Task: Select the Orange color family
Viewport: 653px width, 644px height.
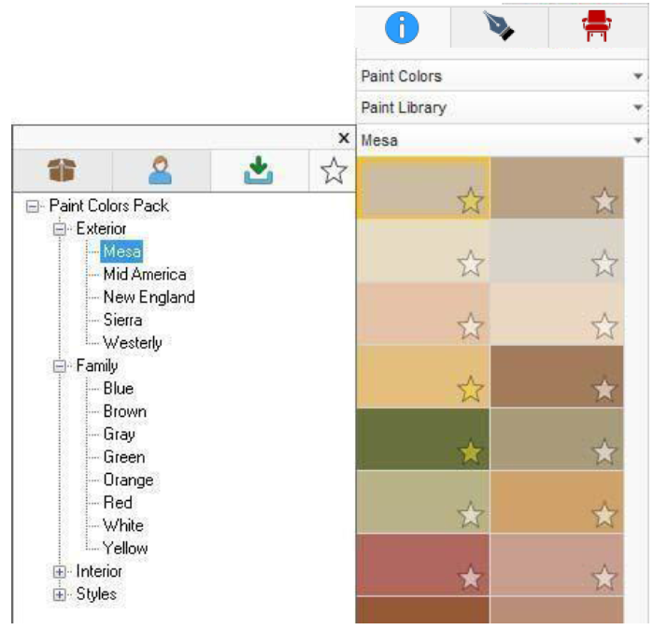Action: [x=128, y=479]
